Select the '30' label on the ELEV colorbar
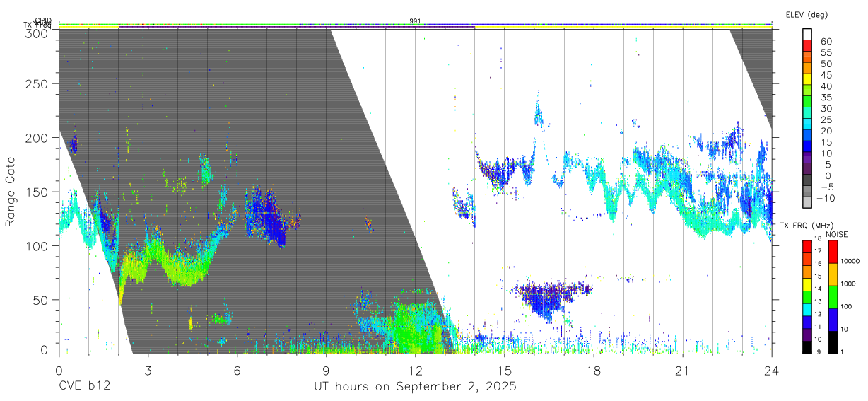Screen dimensions: 868x401 click(825, 108)
